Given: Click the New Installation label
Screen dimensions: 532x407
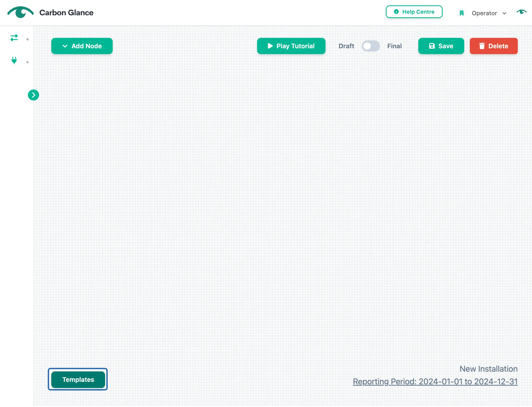Looking at the screenshot, I should click(x=489, y=369).
